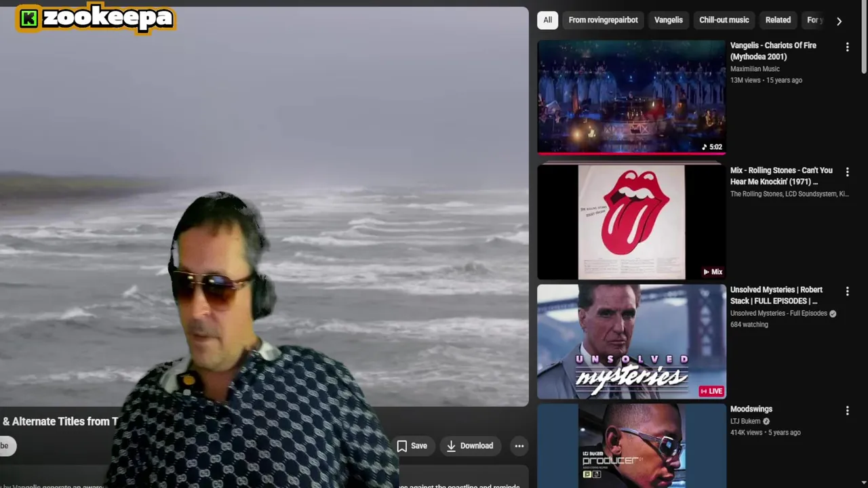Open options menu for Vangelis Chariots Of Fire video
The image size is (868, 488).
[847, 47]
